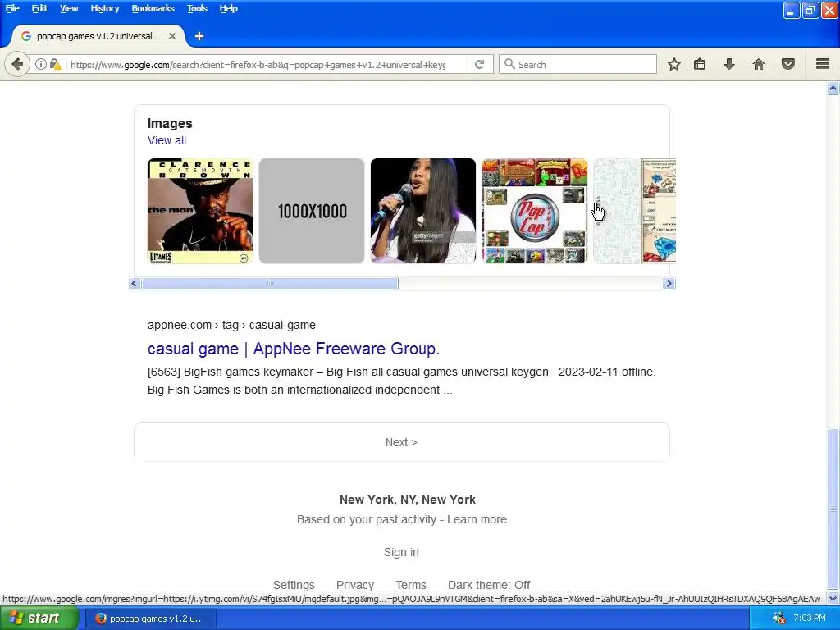Bookmark this page with the star icon
The width and height of the screenshot is (840, 630).
coord(674,64)
